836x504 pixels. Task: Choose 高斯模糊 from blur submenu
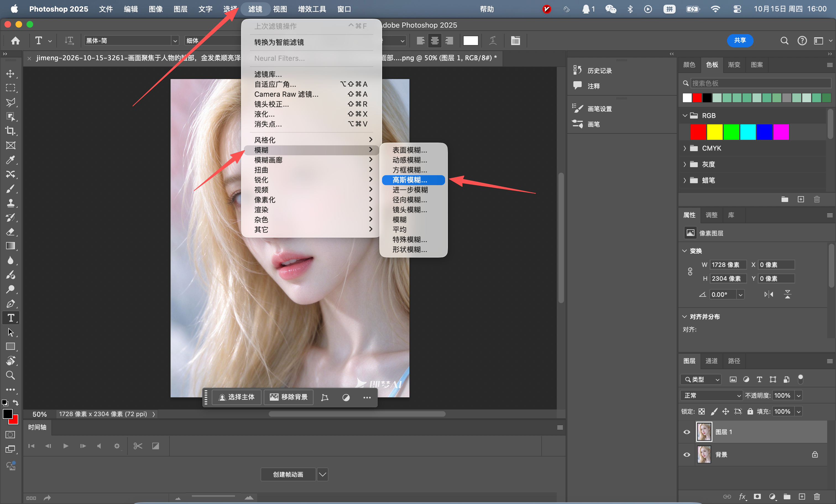click(x=413, y=180)
